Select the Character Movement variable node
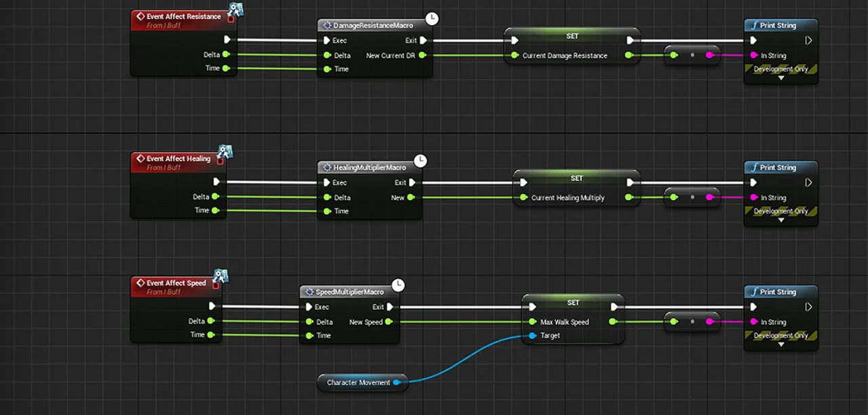Image resolution: width=868 pixels, height=415 pixels. tap(363, 382)
